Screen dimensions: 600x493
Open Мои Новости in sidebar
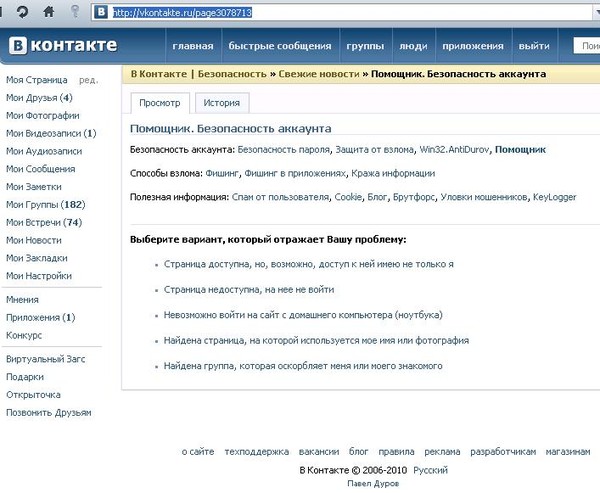(x=34, y=240)
